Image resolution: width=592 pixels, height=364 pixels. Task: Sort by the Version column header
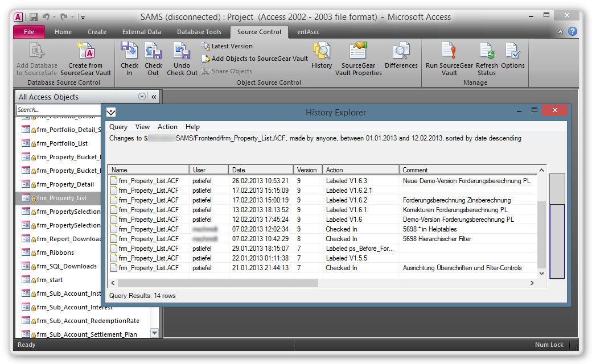tap(308, 169)
